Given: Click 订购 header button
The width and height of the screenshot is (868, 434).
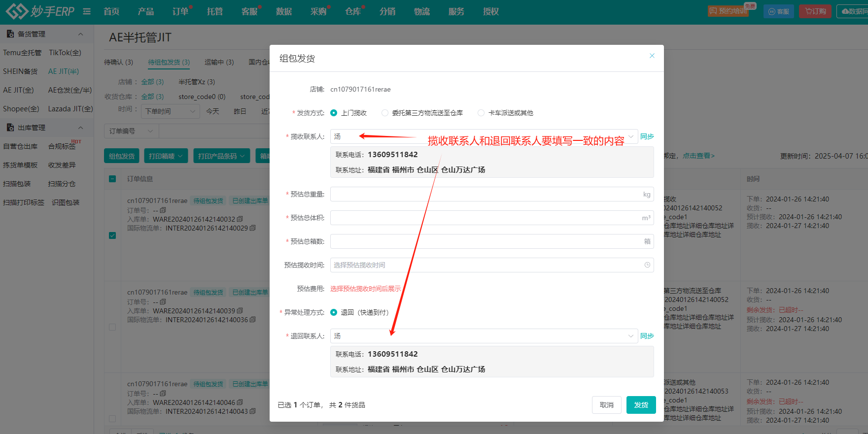Looking at the screenshot, I should (815, 11).
